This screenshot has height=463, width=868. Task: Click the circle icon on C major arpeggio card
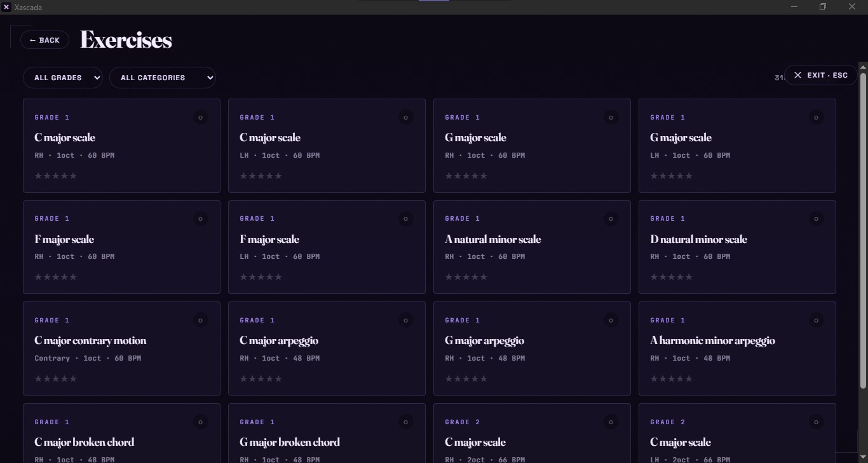[x=405, y=321]
